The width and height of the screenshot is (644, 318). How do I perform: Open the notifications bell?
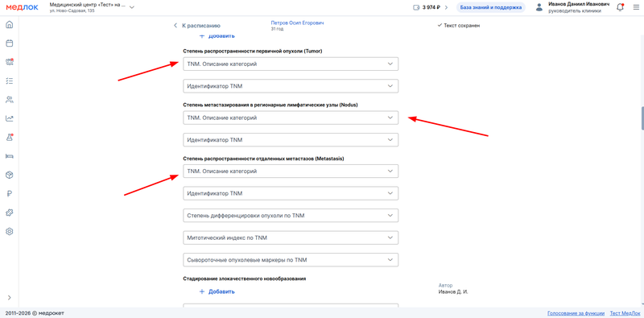620,7
